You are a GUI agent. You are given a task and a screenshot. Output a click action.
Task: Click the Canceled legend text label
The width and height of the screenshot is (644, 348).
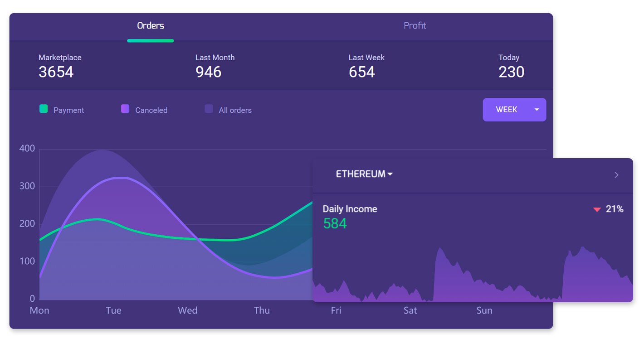coord(151,110)
